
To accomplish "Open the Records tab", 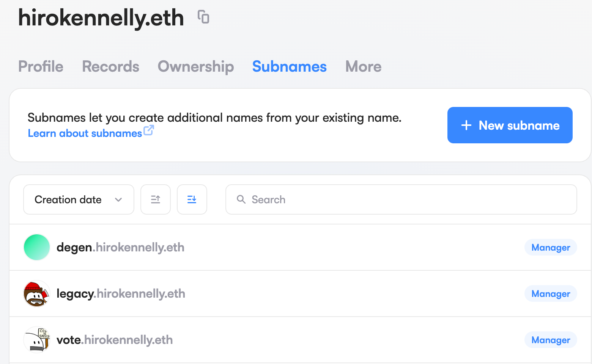I will click(111, 67).
